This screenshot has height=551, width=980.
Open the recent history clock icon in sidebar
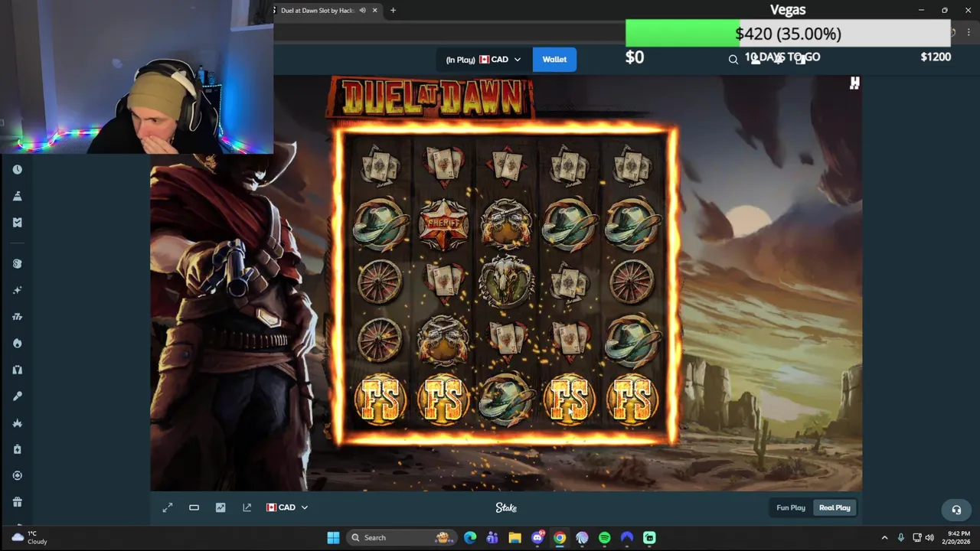pyautogui.click(x=17, y=170)
